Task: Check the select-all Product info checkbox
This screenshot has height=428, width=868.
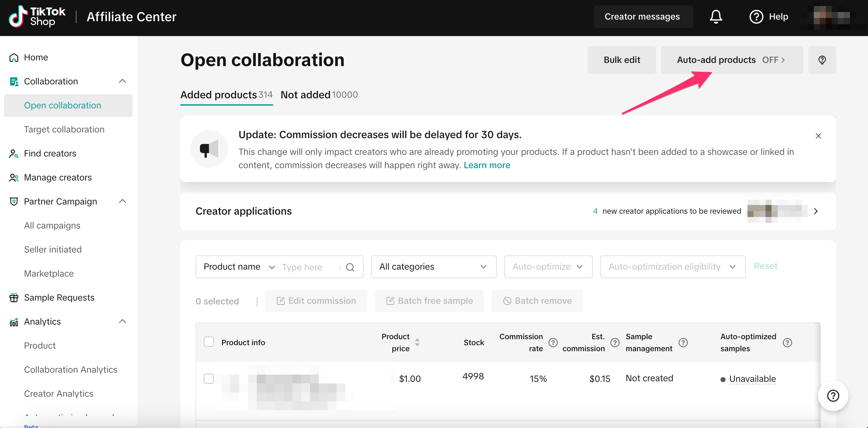Action: coord(208,342)
